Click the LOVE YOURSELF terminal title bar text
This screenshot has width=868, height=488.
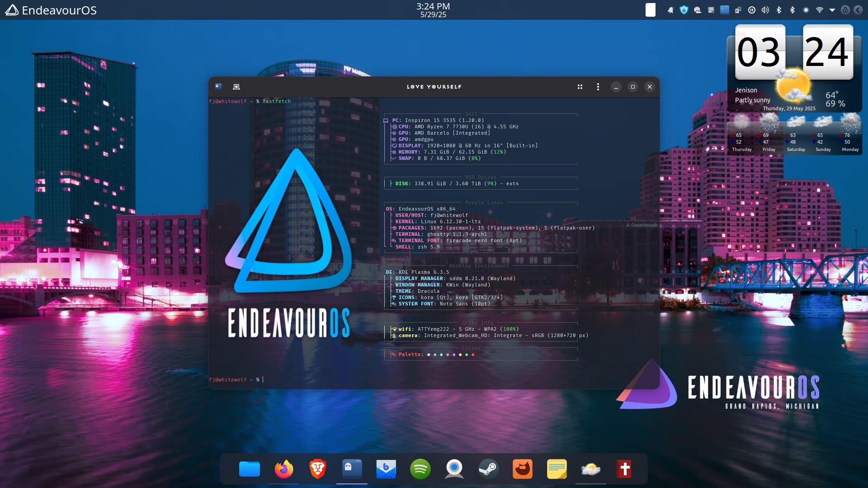pyautogui.click(x=434, y=87)
